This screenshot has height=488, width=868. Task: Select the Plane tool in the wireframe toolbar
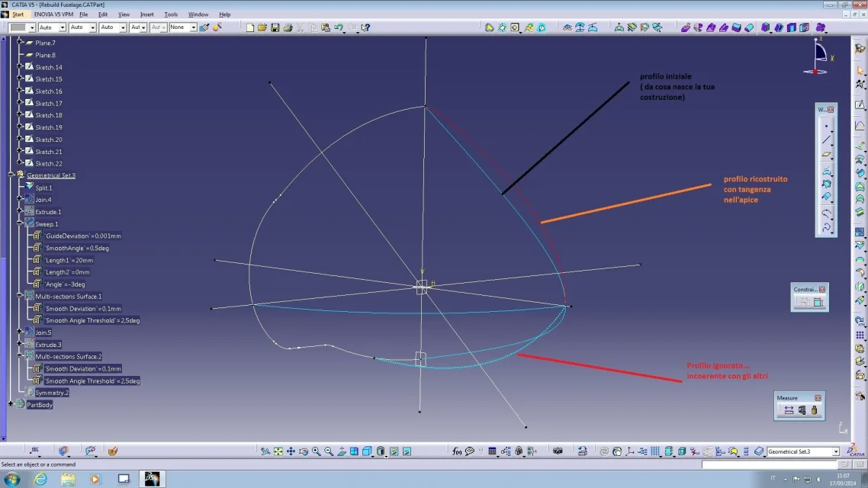827,154
